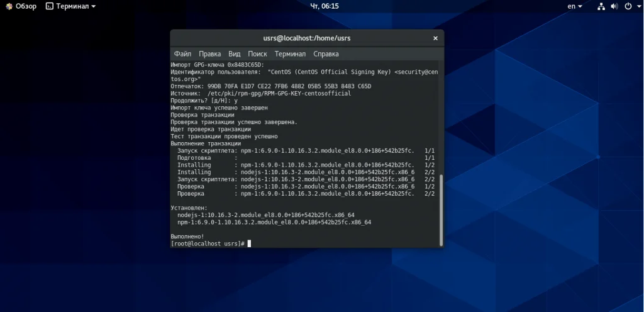Click the Отпечаток fingerprint line

pyautogui.click(x=270, y=86)
